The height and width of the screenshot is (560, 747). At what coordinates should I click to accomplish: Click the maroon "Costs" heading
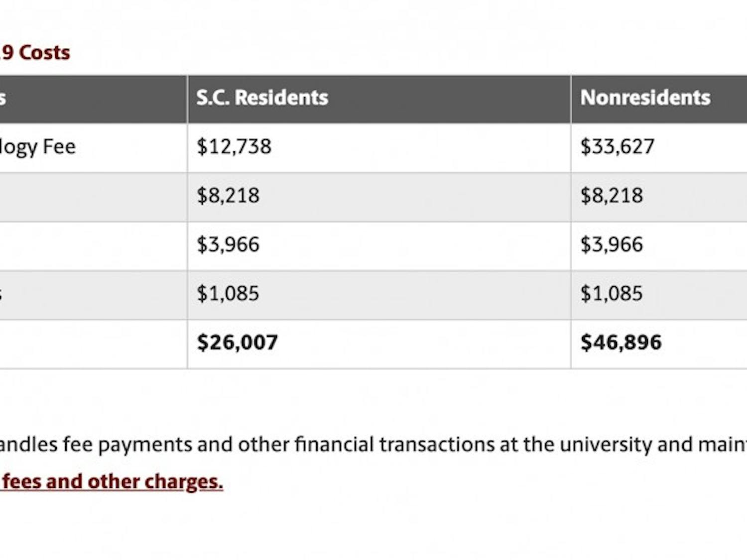click(44, 53)
